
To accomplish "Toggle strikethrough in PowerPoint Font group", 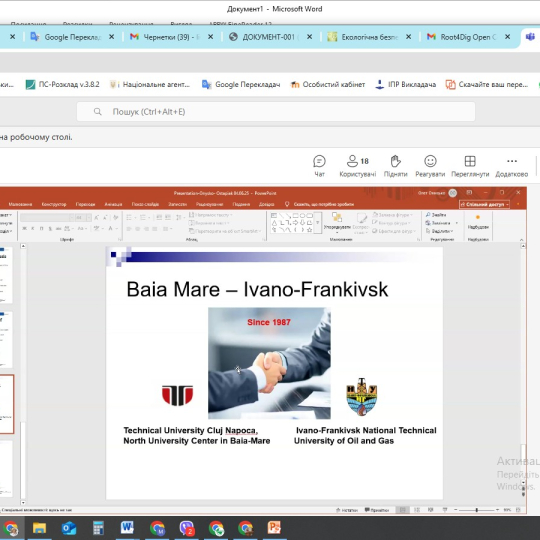I will (x=59, y=229).
